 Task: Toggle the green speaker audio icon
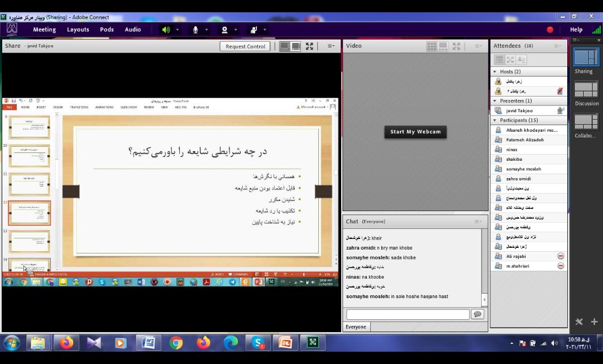[x=166, y=30]
